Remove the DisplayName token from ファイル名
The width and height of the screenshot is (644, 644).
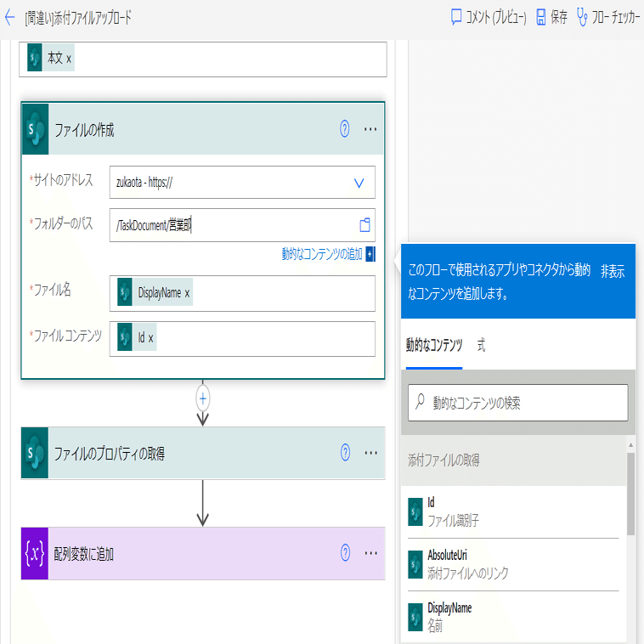point(187,293)
